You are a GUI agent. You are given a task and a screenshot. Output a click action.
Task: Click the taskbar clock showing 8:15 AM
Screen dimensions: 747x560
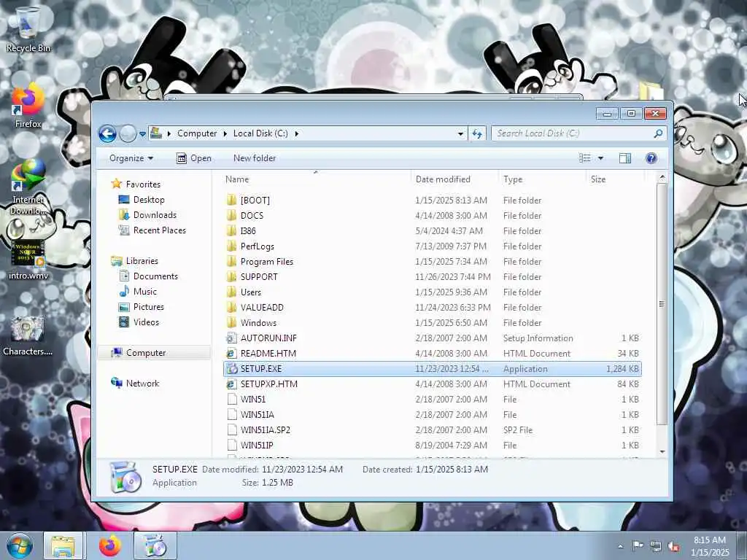(x=709, y=546)
